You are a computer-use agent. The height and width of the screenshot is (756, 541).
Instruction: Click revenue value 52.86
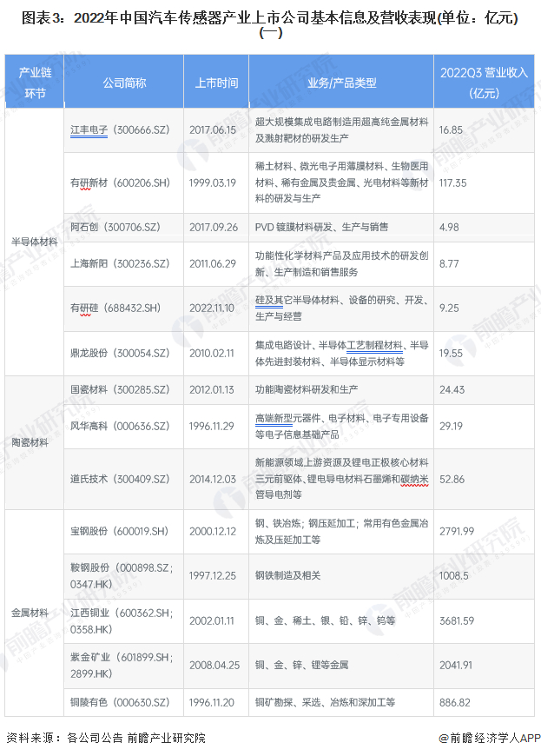(452, 480)
